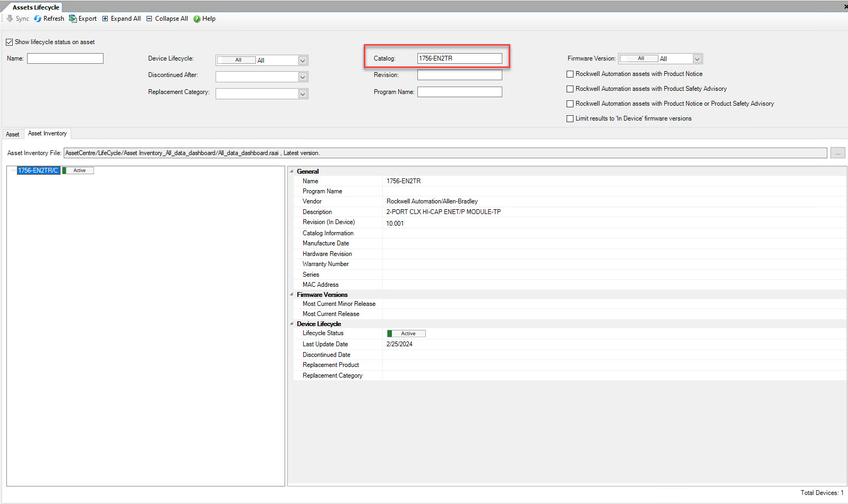This screenshot has width=848, height=504.
Task: Click the Replacement Category property row
Action: coord(570,375)
